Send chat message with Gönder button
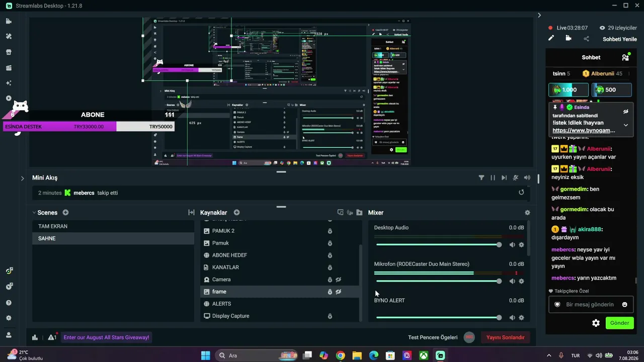 pyautogui.click(x=619, y=323)
